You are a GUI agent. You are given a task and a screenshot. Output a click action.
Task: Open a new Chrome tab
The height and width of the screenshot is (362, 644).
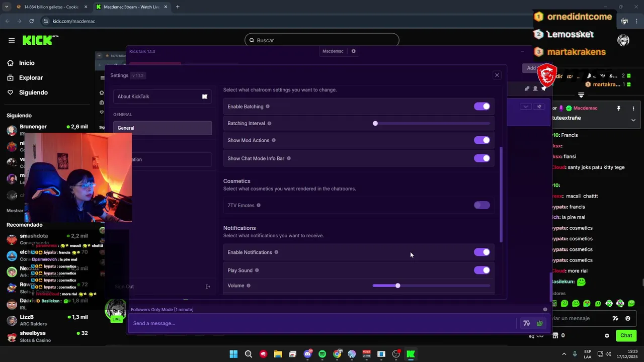[x=178, y=7]
